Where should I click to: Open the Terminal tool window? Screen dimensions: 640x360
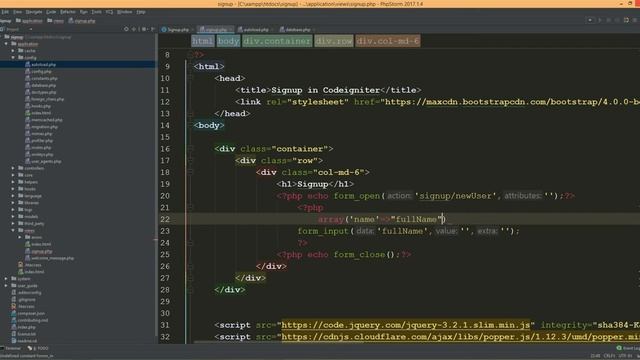[x=11, y=348]
